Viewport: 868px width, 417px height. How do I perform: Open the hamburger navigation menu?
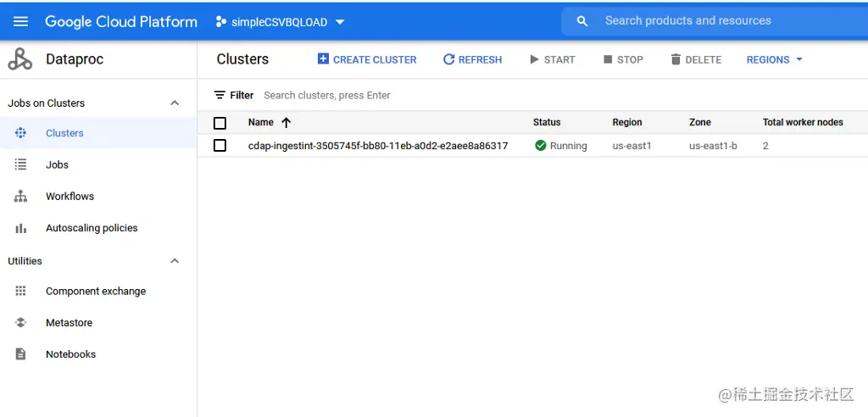20,21
